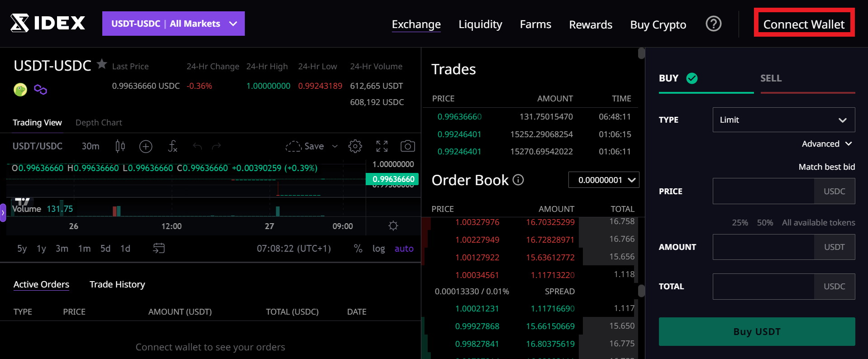Switch to the BUY tab
This screenshot has width=868, height=359.
click(x=706, y=78)
